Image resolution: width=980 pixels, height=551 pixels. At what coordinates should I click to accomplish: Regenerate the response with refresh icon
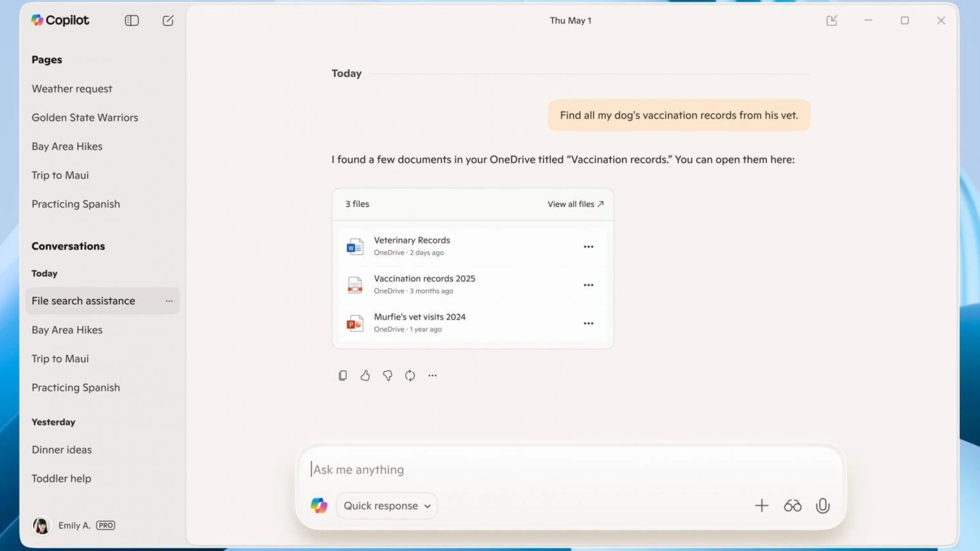pos(410,376)
